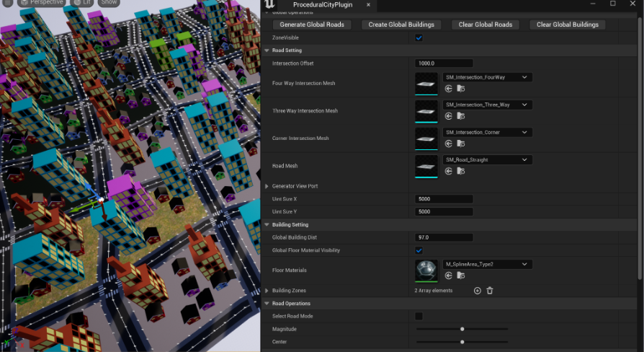Open the Show viewport menu

pos(109,2)
